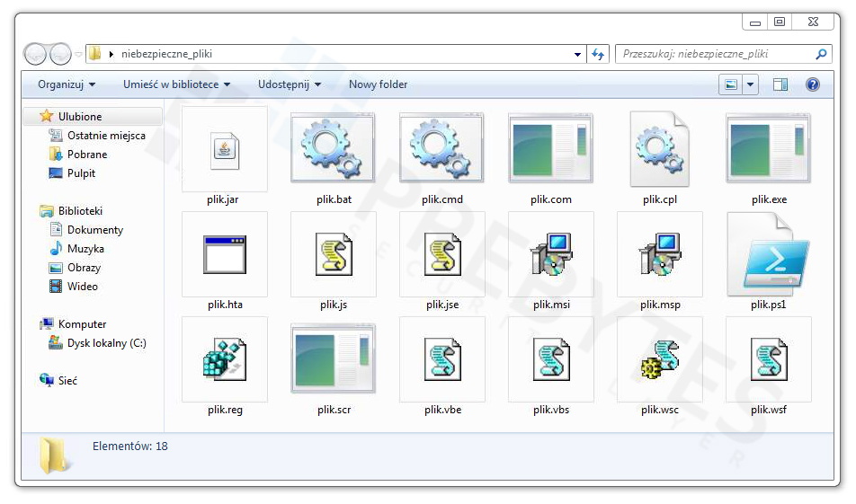Select the plik.cpl control panel icon

click(x=659, y=149)
